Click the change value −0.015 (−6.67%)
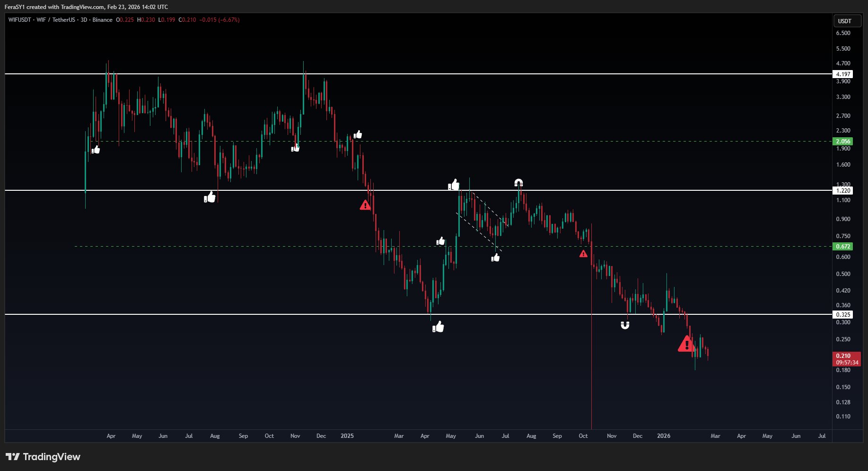This screenshot has width=868, height=471. click(219, 20)
